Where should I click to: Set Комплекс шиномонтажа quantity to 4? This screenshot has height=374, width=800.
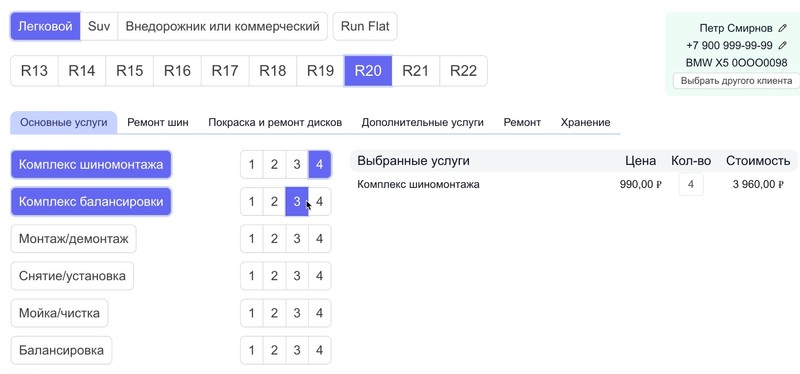(x=319, y=165)
